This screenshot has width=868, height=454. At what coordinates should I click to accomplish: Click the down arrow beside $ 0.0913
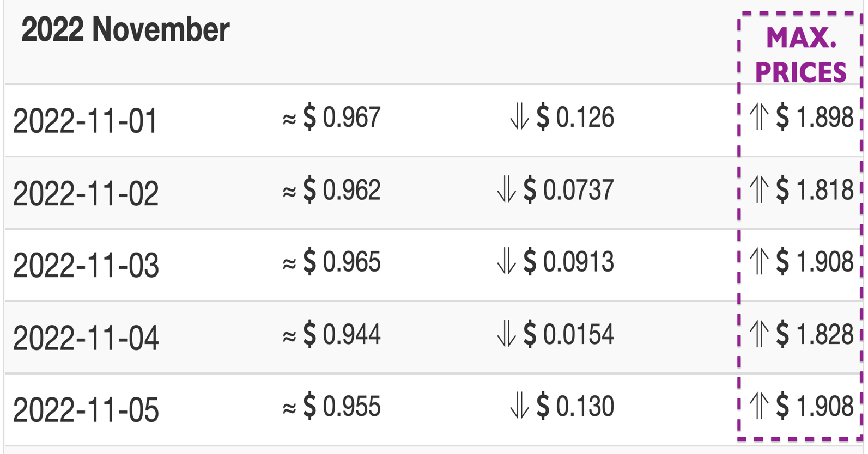pos(506,261)
